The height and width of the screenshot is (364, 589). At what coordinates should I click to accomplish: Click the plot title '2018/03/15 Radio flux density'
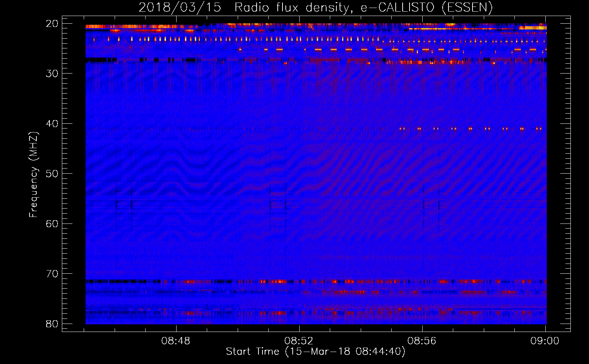[245, 8]
